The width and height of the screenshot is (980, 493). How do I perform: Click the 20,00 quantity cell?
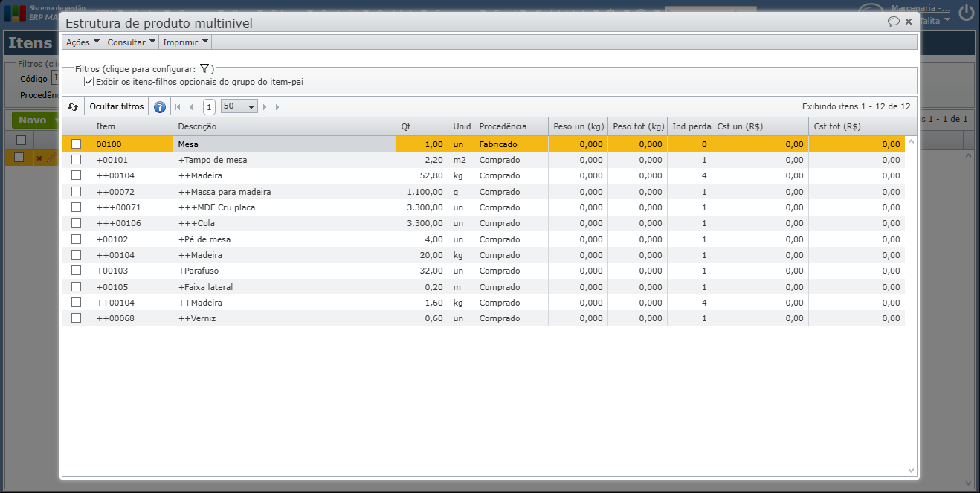pyautogui.click(x=422, y=255)
